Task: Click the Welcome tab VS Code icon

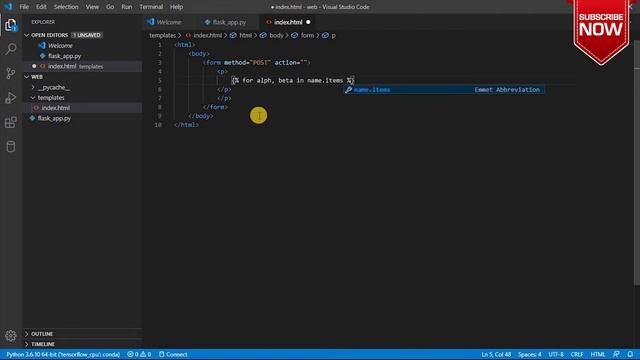Action: 151,22
